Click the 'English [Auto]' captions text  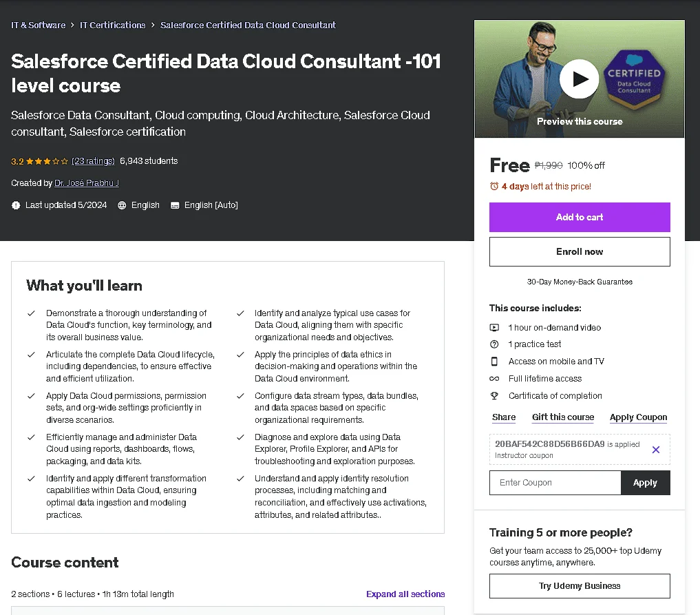click(x=211, y=205)
